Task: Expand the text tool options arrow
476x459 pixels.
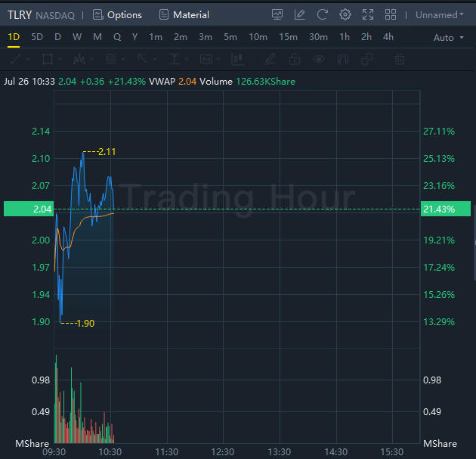Action: coord(218,59)
